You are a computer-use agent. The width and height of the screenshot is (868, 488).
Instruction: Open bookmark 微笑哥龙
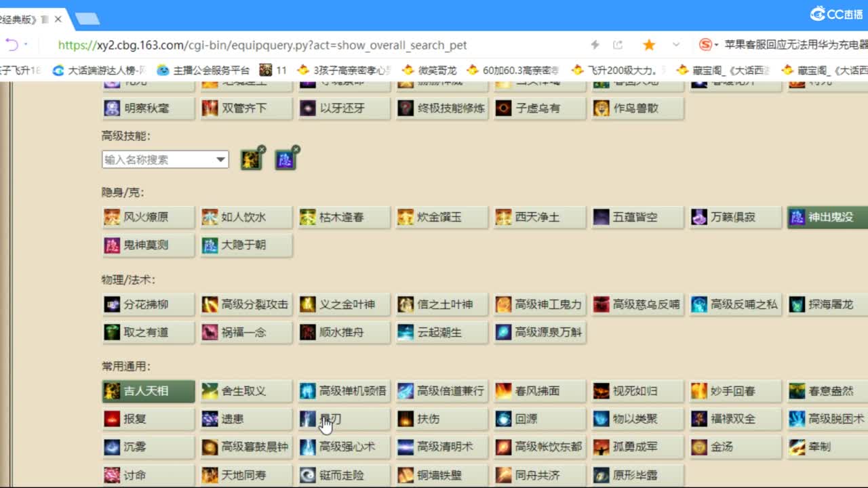(x=429, y=70)
